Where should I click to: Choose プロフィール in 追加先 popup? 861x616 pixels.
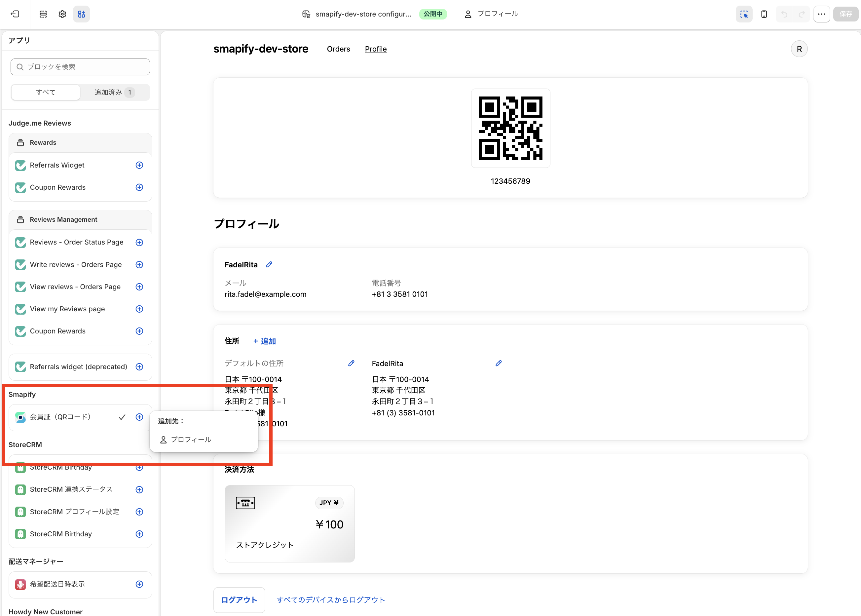point(204,440)
